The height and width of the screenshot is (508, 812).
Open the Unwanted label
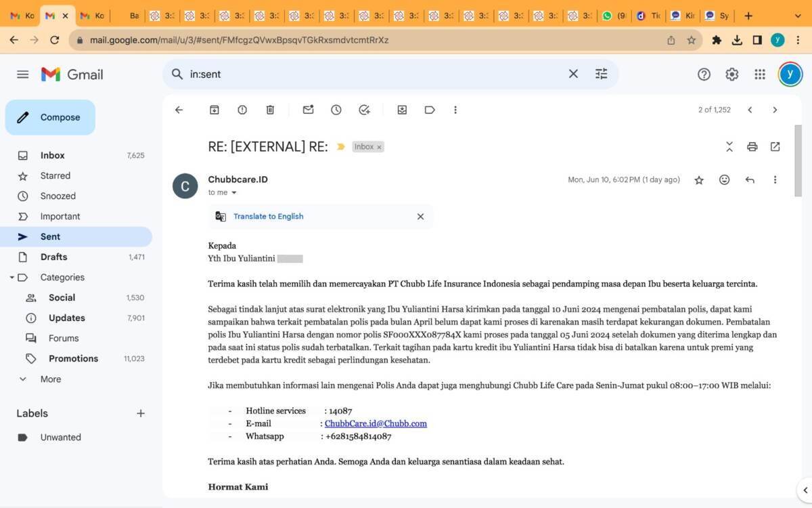[x=76, y=438]
